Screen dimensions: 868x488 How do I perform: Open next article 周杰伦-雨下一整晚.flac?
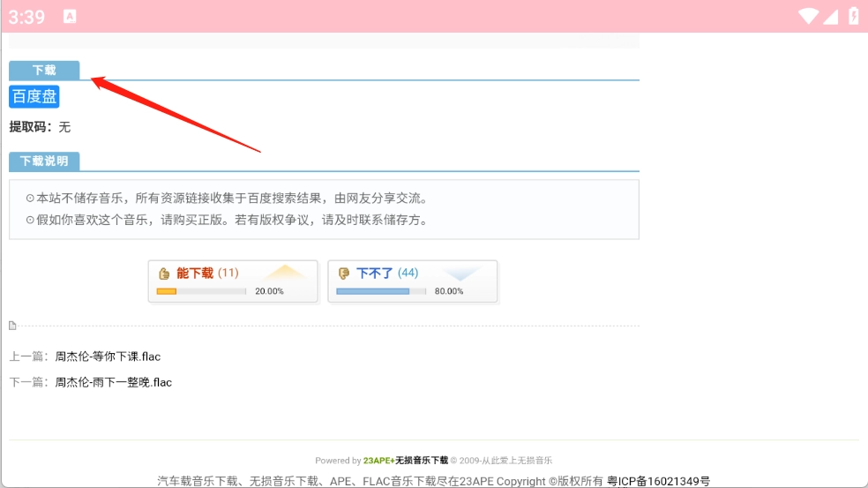click(113, 382)
